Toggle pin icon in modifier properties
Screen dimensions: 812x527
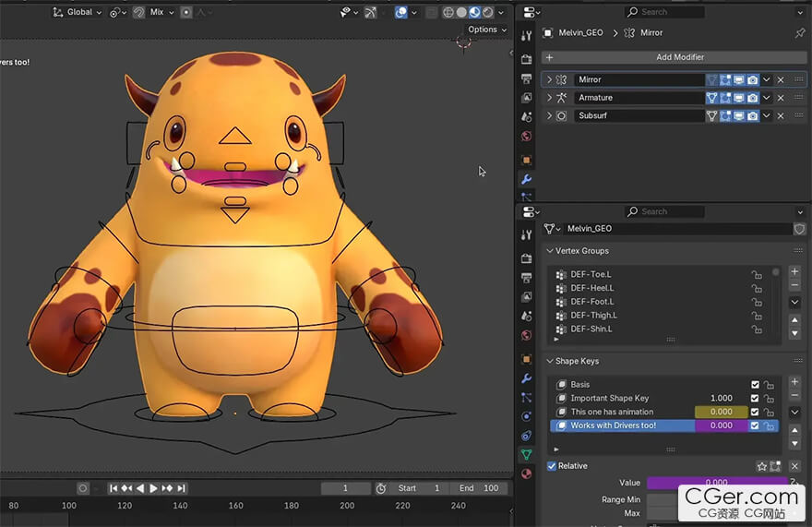click(x=800, y=32)
